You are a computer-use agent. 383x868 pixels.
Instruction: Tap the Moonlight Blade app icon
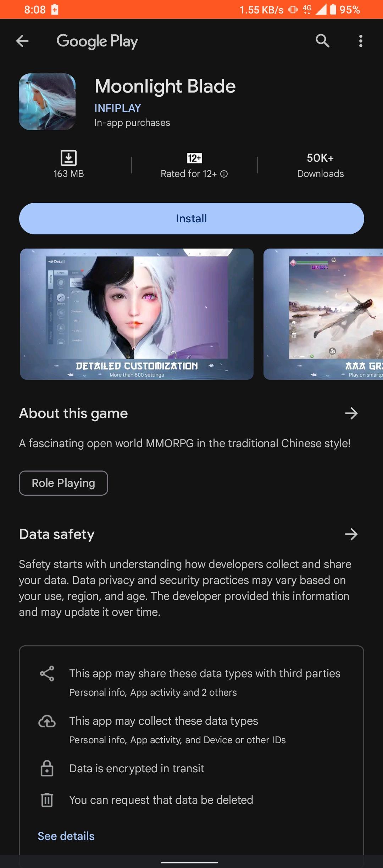(47, 102)
